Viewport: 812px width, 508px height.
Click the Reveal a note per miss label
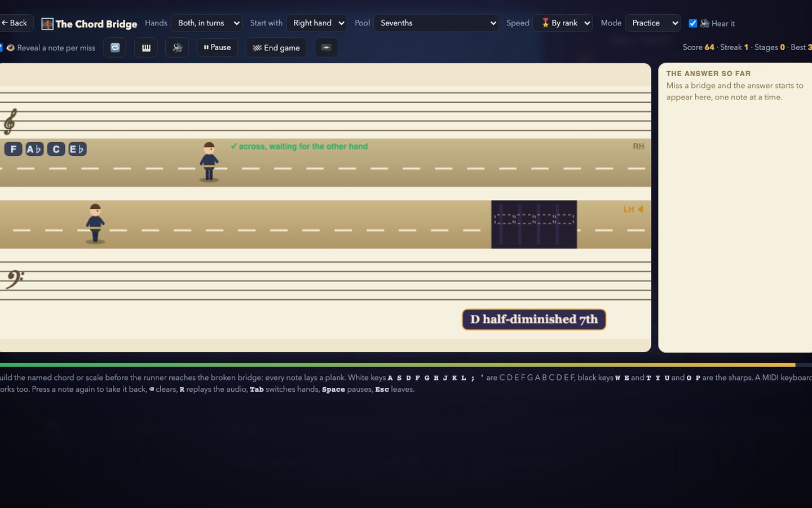pos(56,48)
